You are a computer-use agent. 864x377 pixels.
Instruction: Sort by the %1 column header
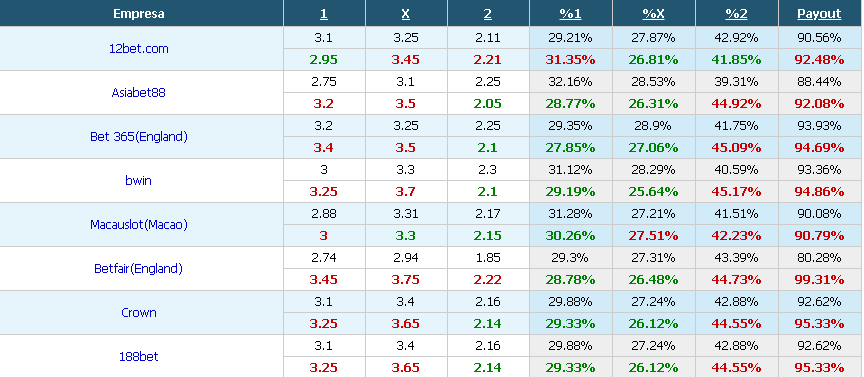coord(570,14)
